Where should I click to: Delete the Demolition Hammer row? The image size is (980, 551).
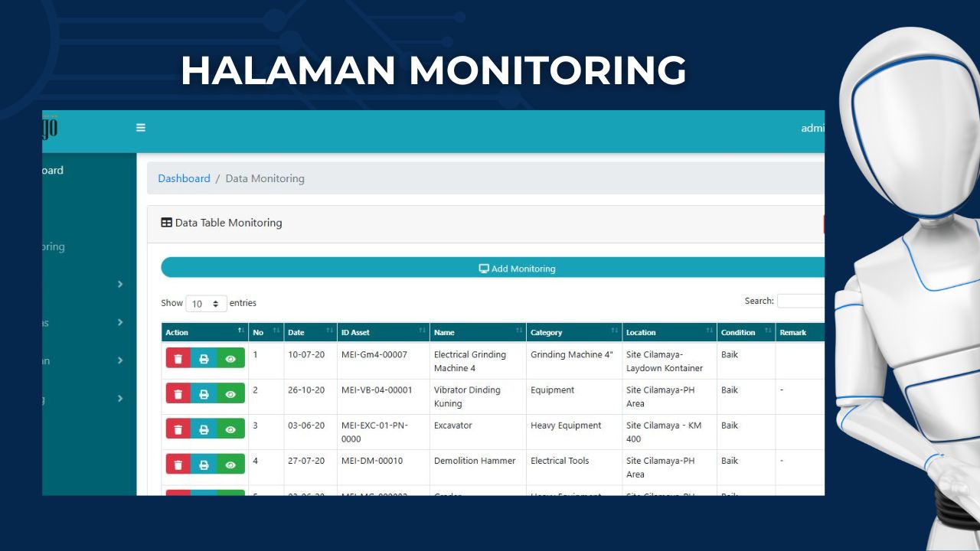pyautogui.click(x=178, y=465)
